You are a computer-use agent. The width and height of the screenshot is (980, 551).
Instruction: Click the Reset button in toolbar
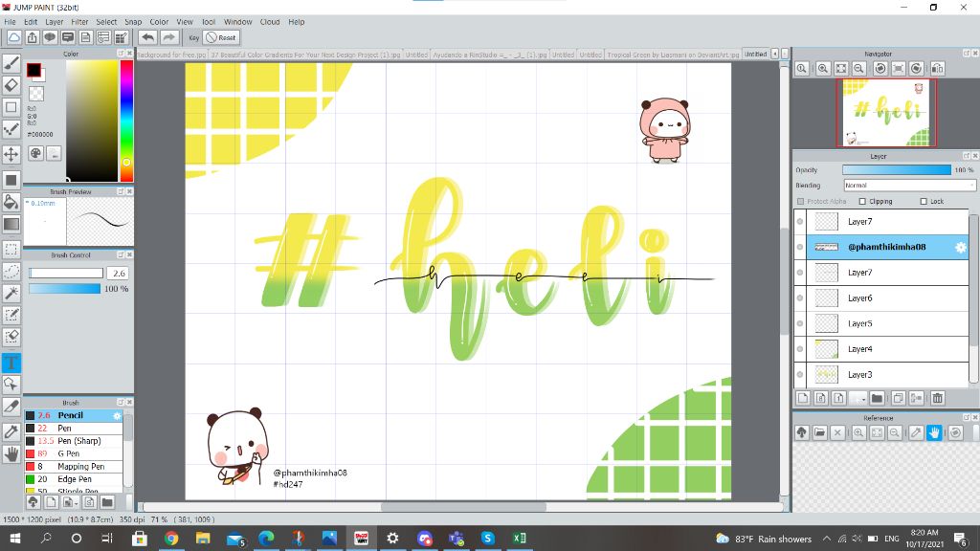221,37
